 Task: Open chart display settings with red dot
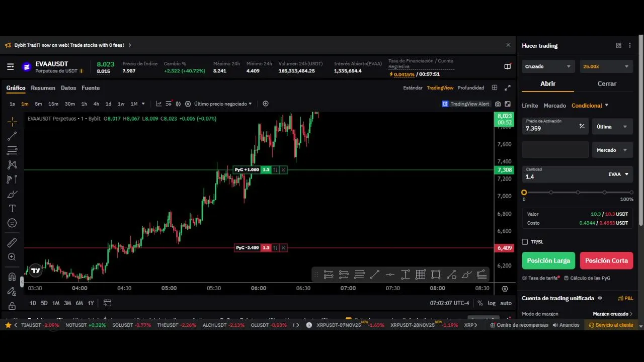tap(169, 104)
